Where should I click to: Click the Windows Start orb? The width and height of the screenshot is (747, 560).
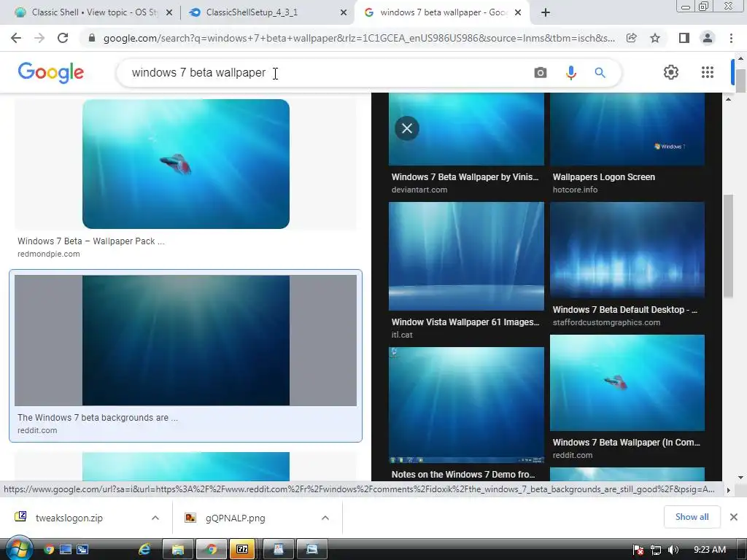pyautogui.click(x=18, y=548)
